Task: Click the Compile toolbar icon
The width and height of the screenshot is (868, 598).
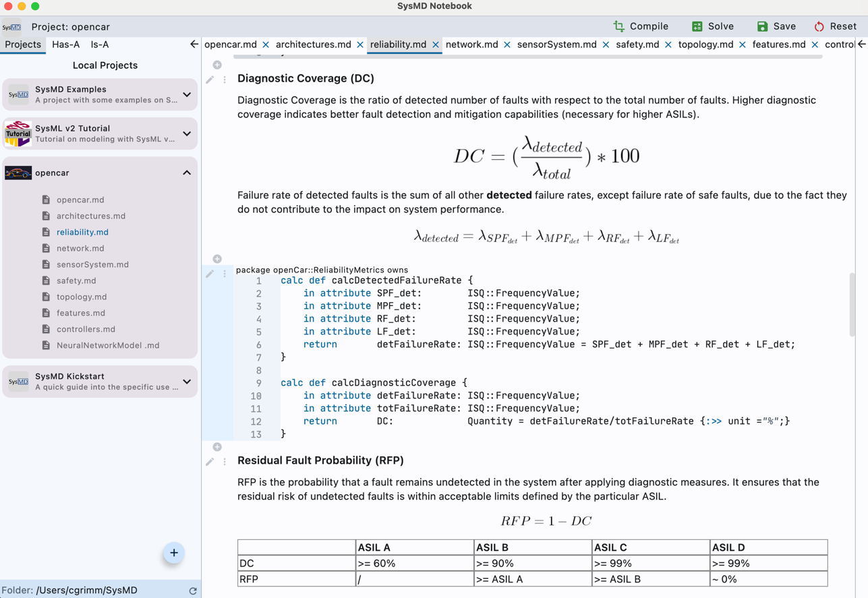Action: tap(618, 26)
